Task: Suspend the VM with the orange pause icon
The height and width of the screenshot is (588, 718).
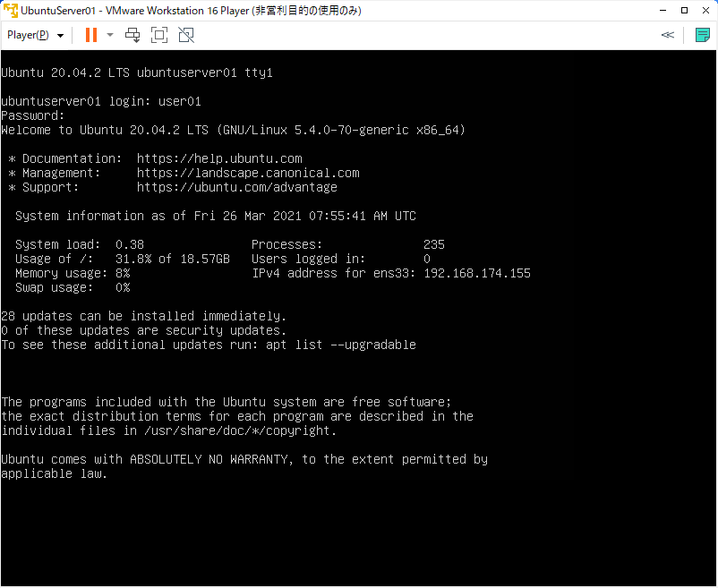Action: point(90,35)
